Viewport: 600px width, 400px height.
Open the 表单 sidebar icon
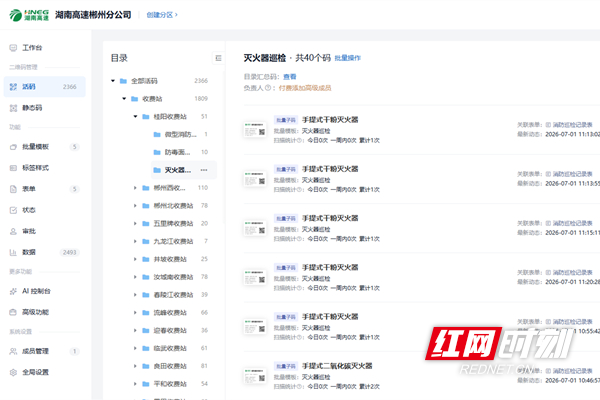coord(13,189)
